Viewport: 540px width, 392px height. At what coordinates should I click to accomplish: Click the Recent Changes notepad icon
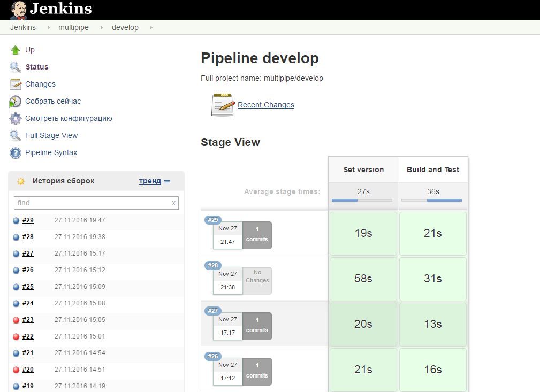[223, 105]
